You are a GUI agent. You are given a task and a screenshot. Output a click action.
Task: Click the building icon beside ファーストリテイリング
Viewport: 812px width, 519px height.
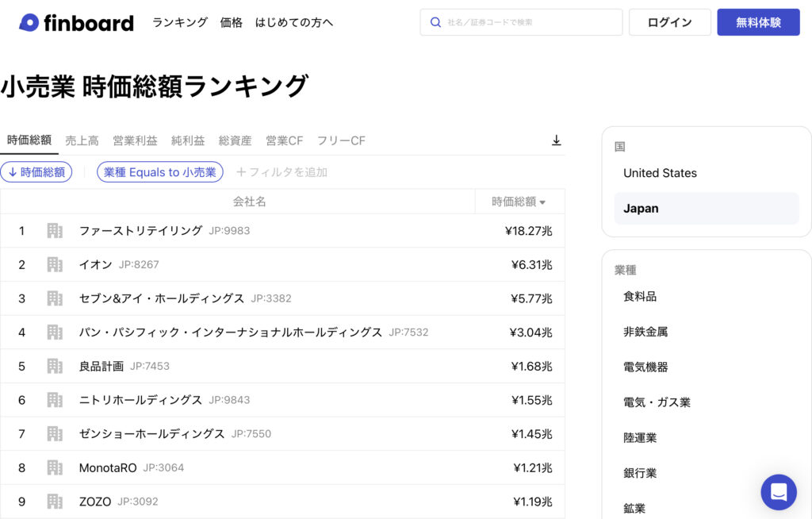pos(55,231)
